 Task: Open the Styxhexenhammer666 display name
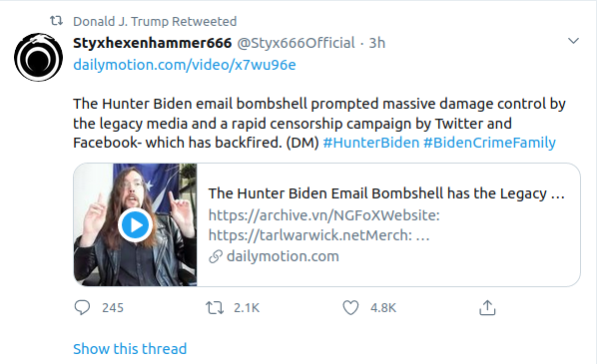coord(152,43)
